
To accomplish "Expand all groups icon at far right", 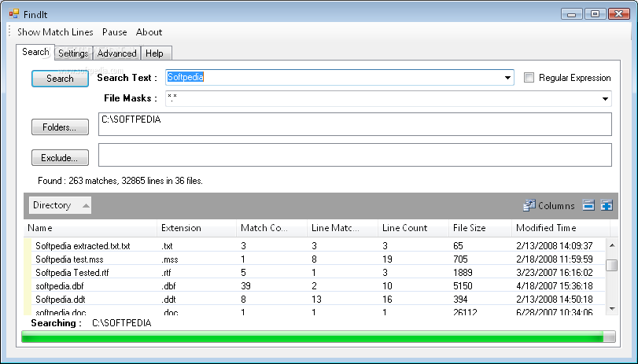I will pyautogui.click(x=607, y=205).
